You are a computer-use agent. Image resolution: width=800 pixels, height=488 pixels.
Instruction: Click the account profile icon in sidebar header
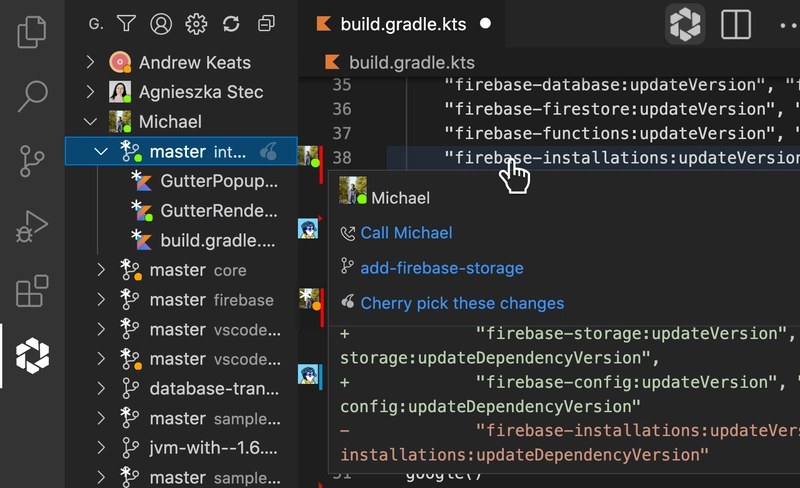[x=161, y=23]
